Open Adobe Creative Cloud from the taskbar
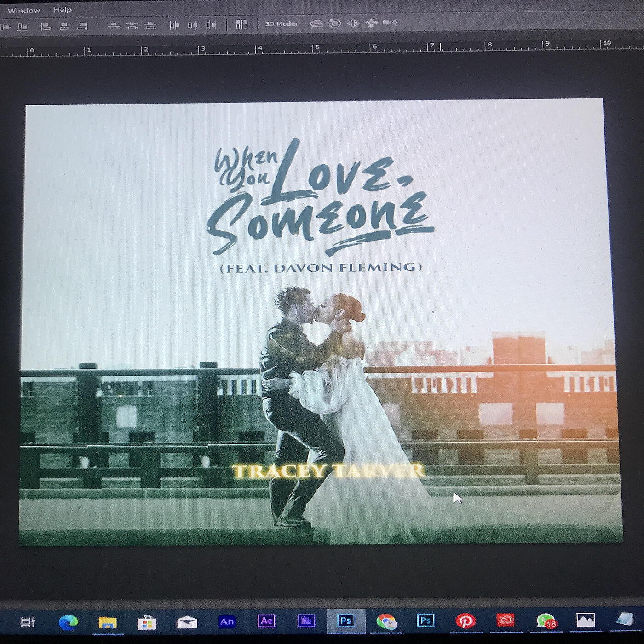 [506, 621]
